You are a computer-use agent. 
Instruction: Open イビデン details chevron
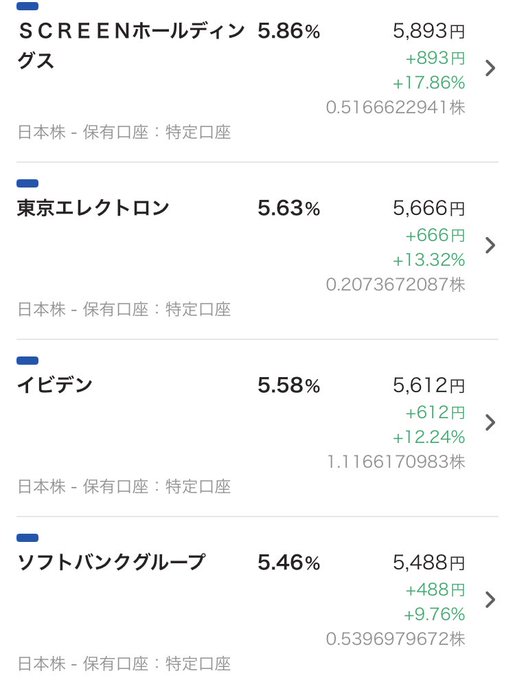[x=490, y=422]
